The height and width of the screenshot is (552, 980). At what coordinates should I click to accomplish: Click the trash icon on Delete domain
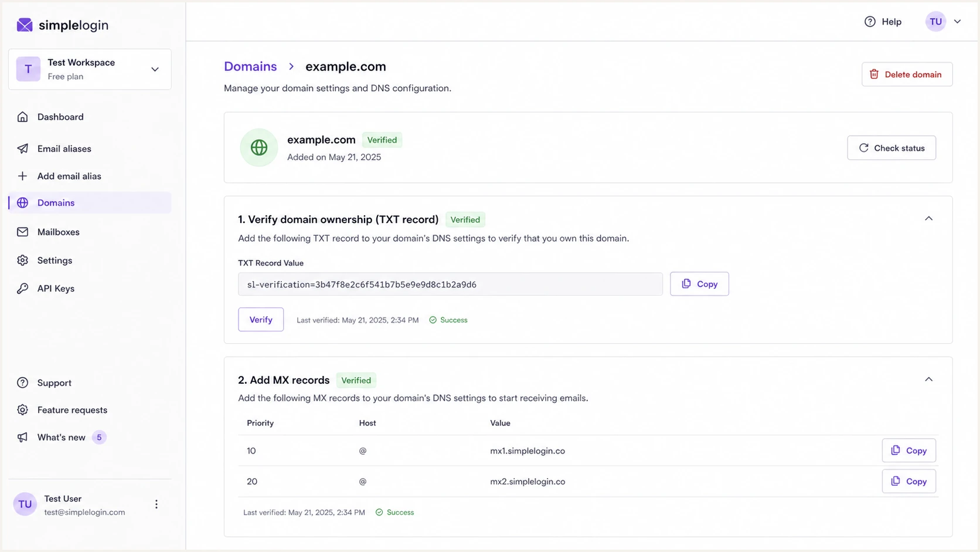874,74
